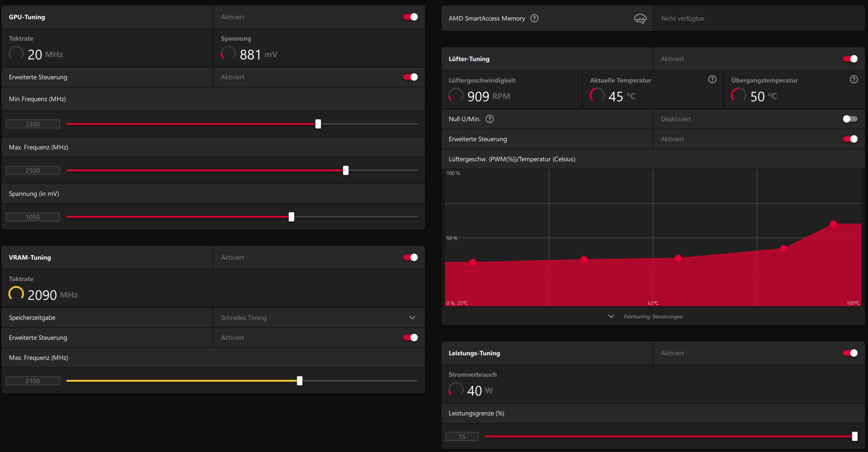Screen dimensions: 868x452
Task: Click Leistungsgrenze value field 15
Action: pos(462,437)
